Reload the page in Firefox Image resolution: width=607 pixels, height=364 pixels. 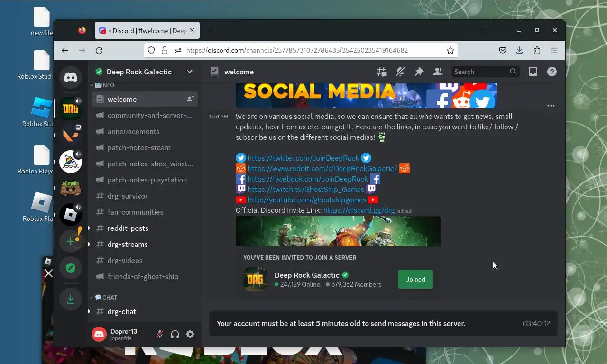point(99,50)
